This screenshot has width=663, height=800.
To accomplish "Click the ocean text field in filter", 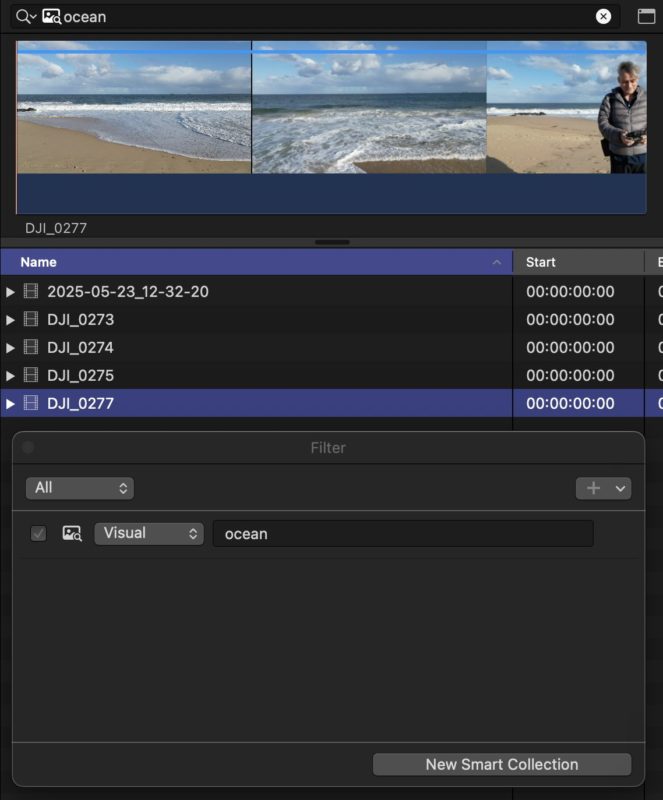I will (403, 534).
